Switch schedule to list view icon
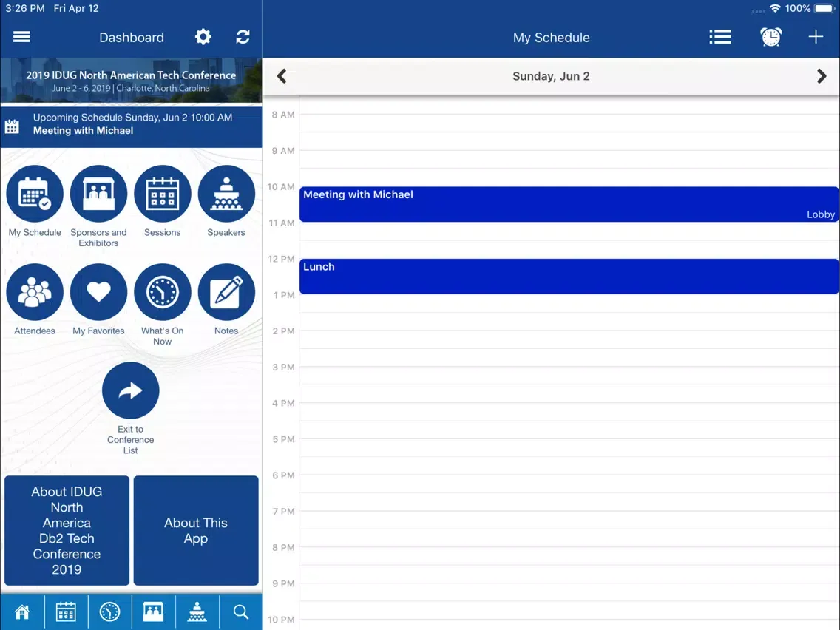The width and height of the screenshot is (840, 630). 720,37
